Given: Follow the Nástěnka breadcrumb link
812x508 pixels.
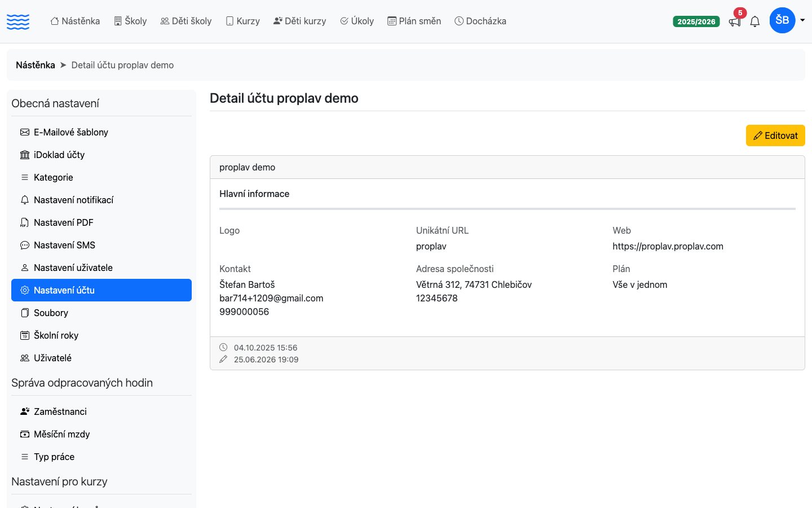Looking at the screenshot, I should pyautogui.click(x=36, y=65).
